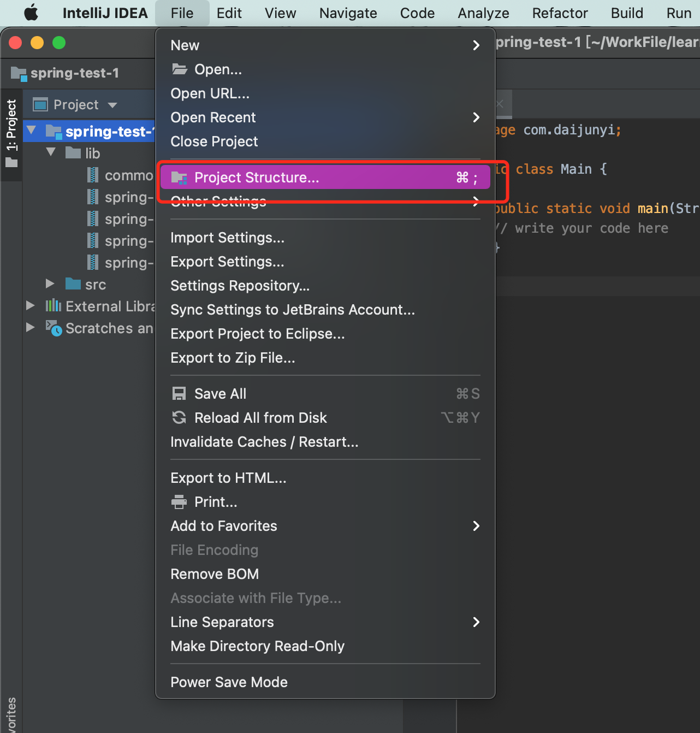Open the IntelliJ IDEA application menu
The image size is (700, 733).
pyautogui.click(x=105, y=13)
